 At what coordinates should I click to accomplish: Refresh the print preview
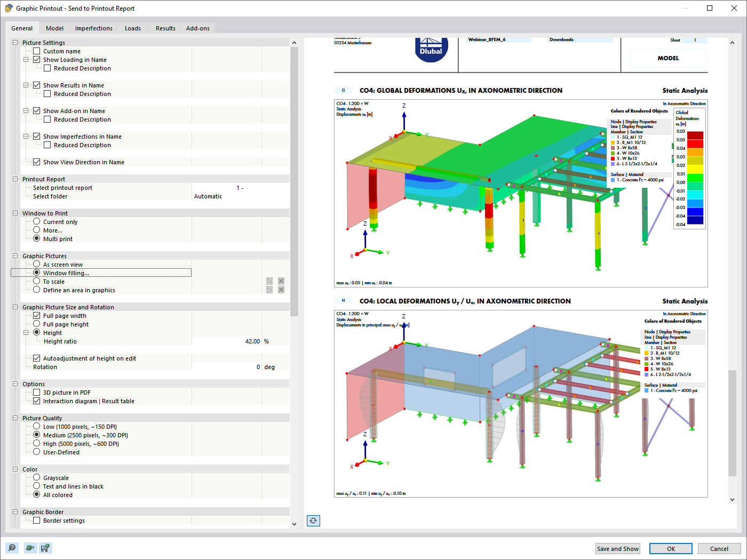313,521
